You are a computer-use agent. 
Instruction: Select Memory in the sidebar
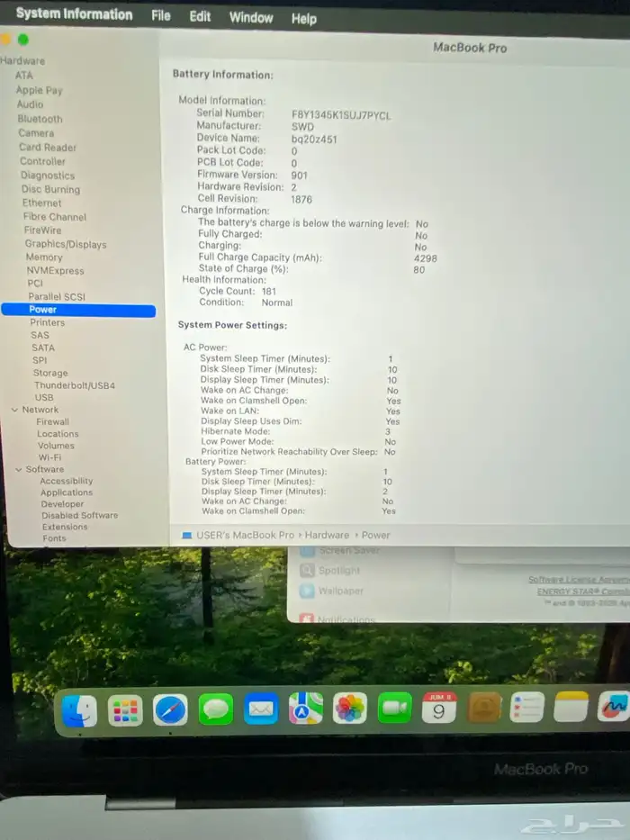[x=44, y=257]
